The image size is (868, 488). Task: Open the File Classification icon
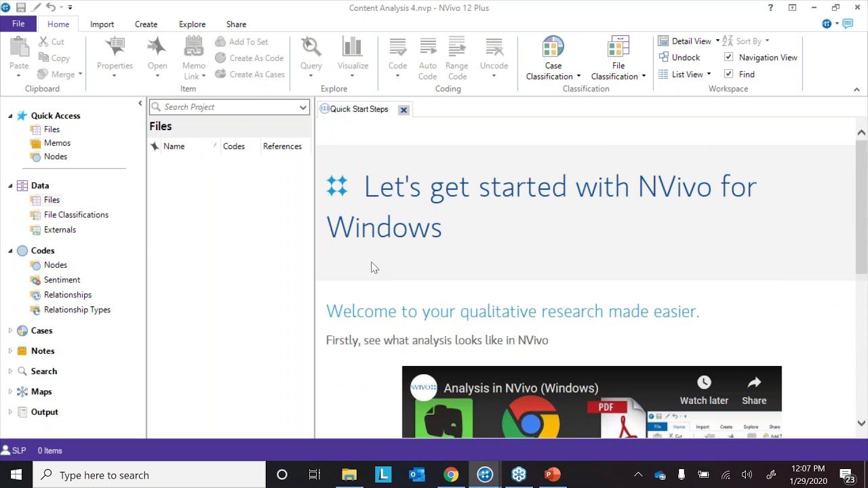(x=618, y=47)
